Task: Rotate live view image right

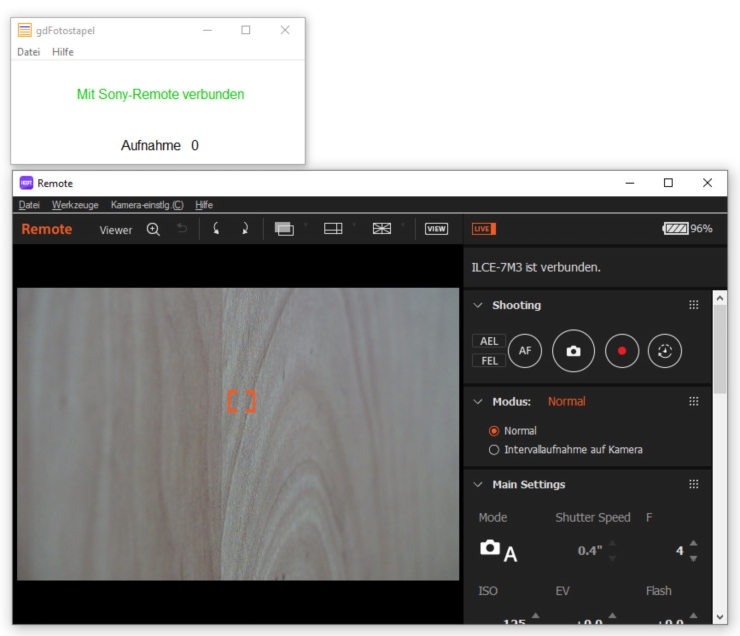Action: click(x=244, y=229)
